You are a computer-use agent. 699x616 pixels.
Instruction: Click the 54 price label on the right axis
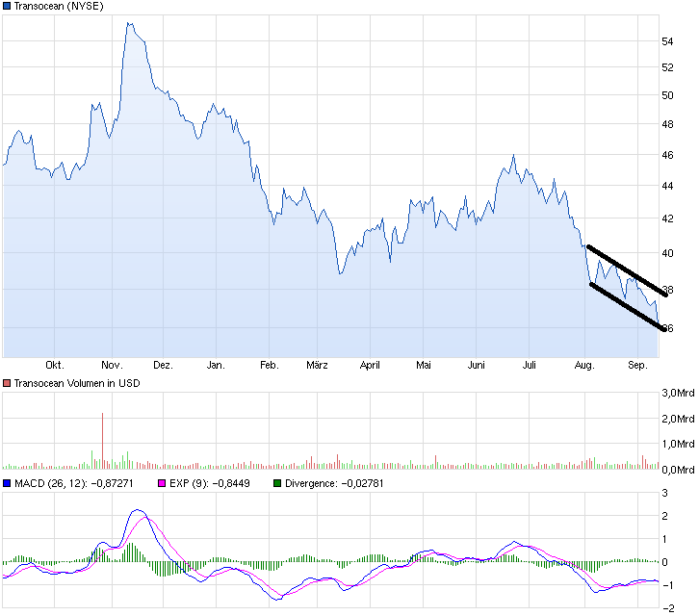tap(666, 41)
